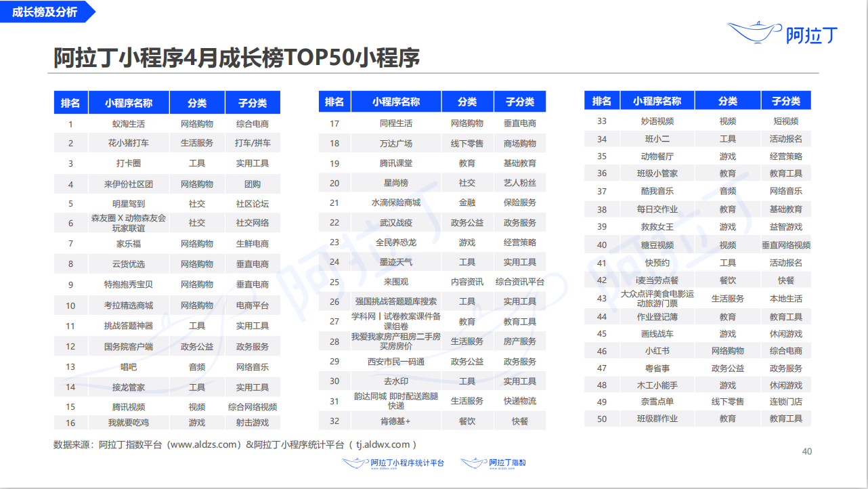
Task: Click 动物餐厅 in rank 35 row
Action: pos(657,156)
